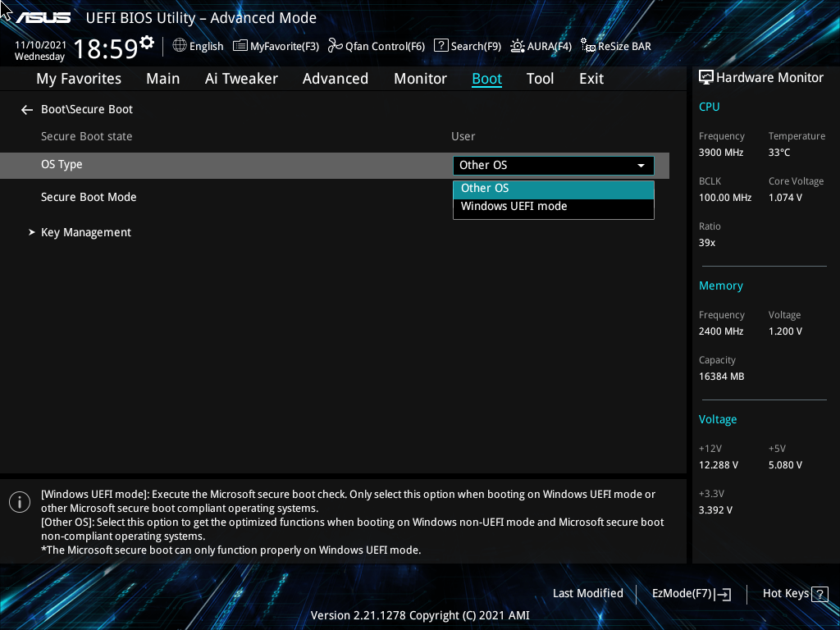Image resolution: width=840 pixels, height=630 pixels.
Task: Open the Main tab
Action: 163,79
